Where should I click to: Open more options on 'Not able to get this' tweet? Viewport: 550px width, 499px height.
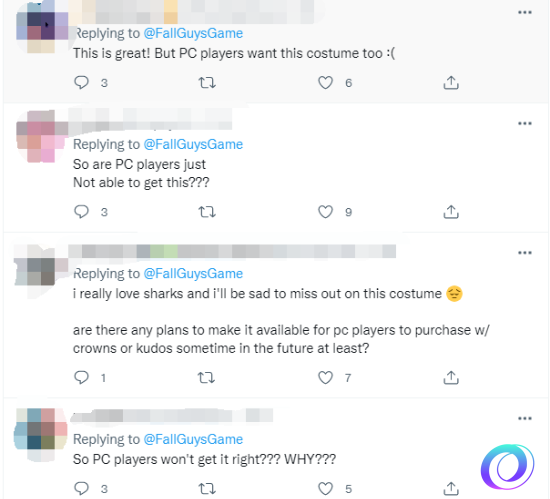click(525, 123)
